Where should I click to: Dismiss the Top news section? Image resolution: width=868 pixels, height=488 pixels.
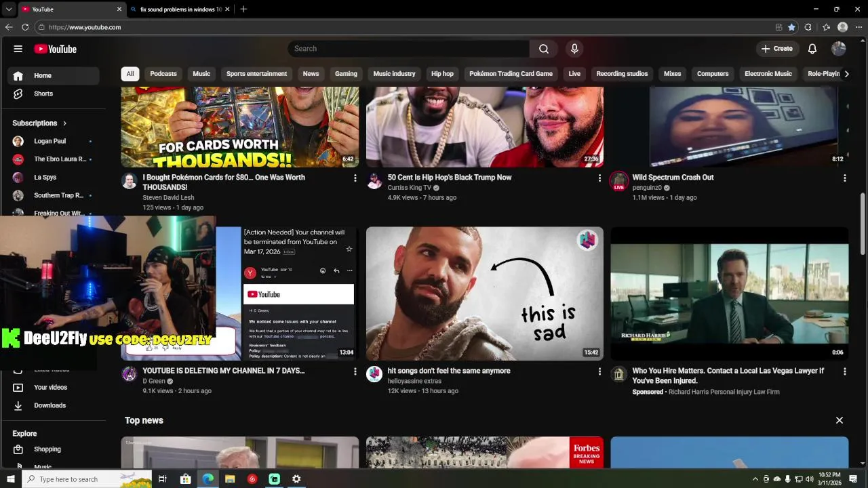840,420
